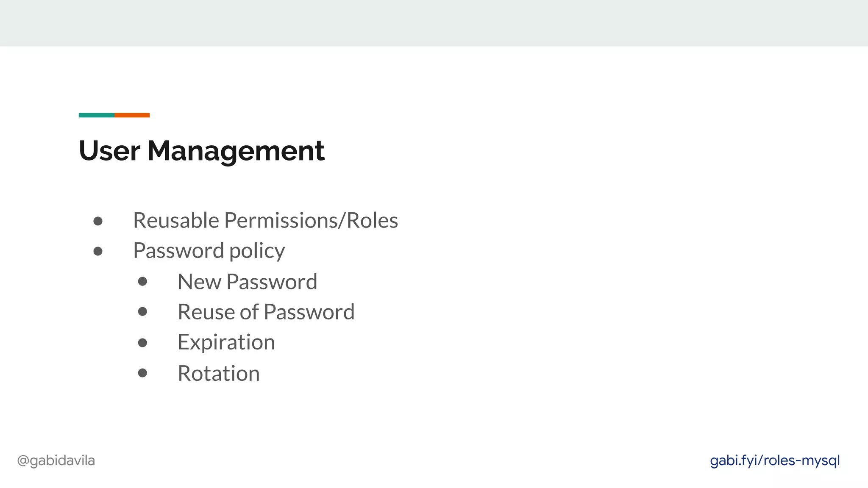Click the bullet dot beside Expiration
The image size is (868, 488).
(142, 343)
